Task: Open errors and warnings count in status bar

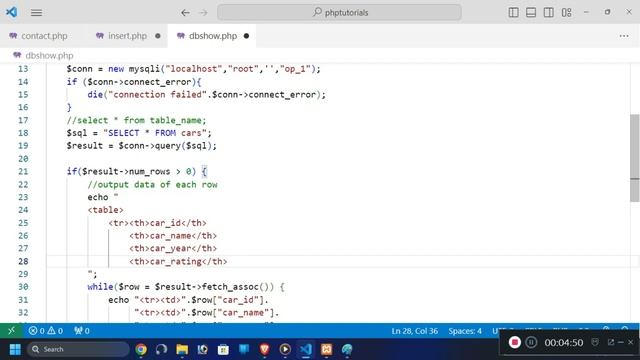Action: 45,331
